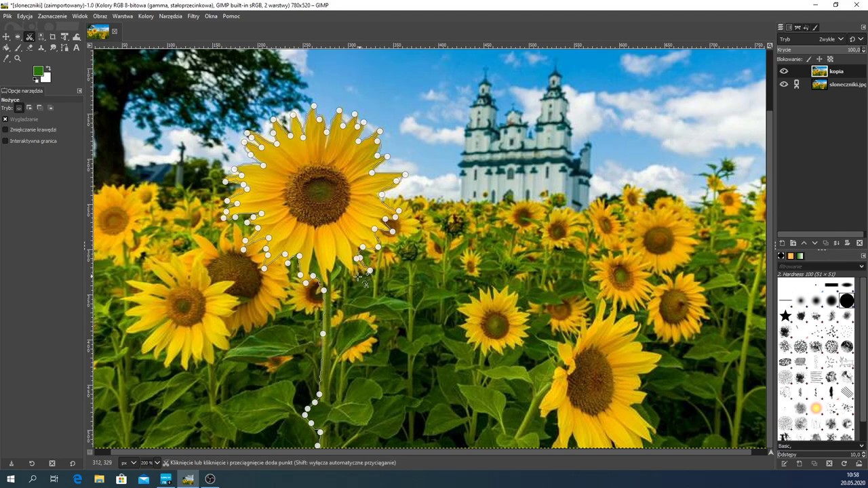Set selection mode to Add
Image resolution: width=868 pixels, height=488 pixels.
(29, 108)
